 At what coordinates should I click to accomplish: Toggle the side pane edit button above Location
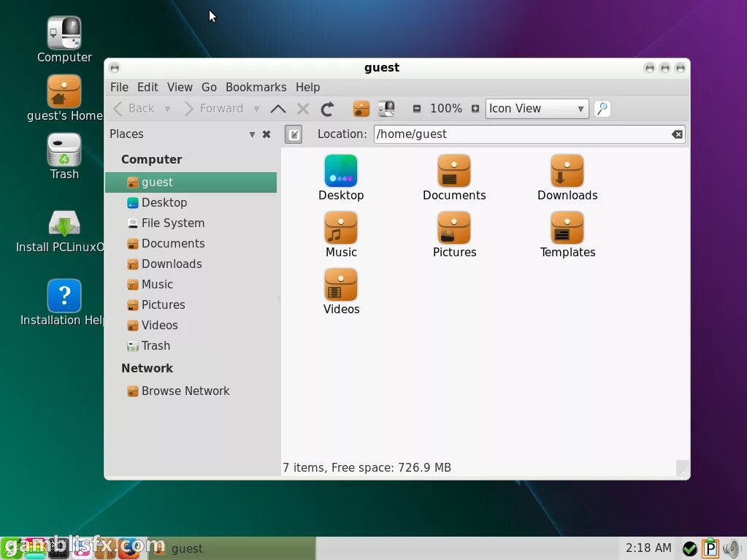[x=294, y=134]
